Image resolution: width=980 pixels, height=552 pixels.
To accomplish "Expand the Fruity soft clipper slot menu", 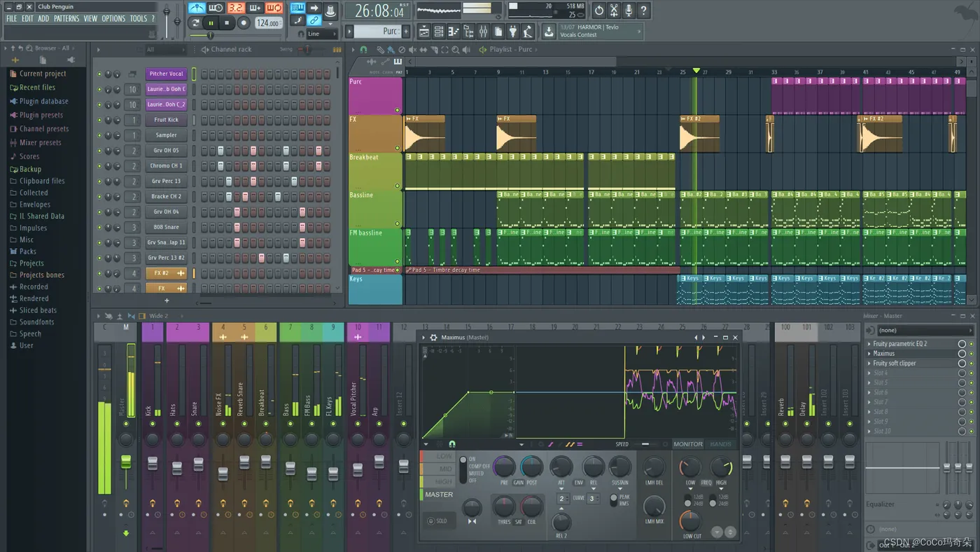I will 869,364.
